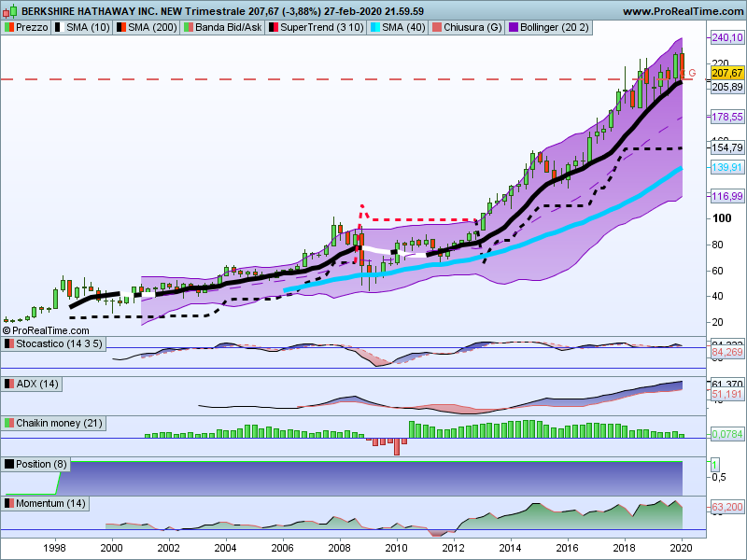Image resolution: width=747 pixels, height=560 pixels.
Task: Open the ADX (14) panel label
Action: tap(37, 384)
